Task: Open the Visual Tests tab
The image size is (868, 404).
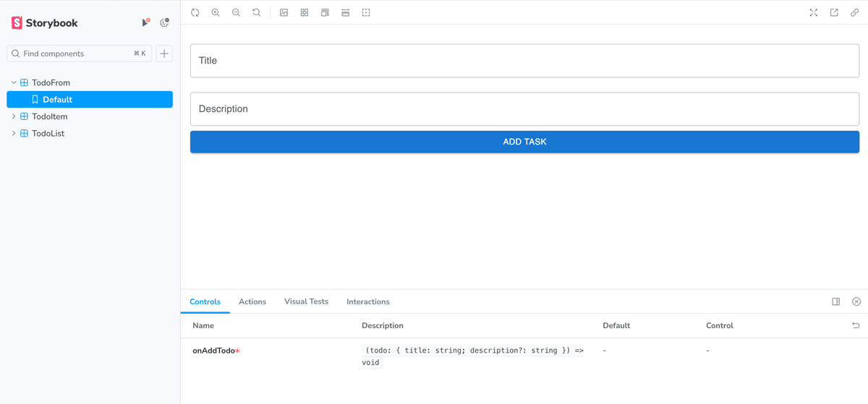Action: tap(306, 301)
